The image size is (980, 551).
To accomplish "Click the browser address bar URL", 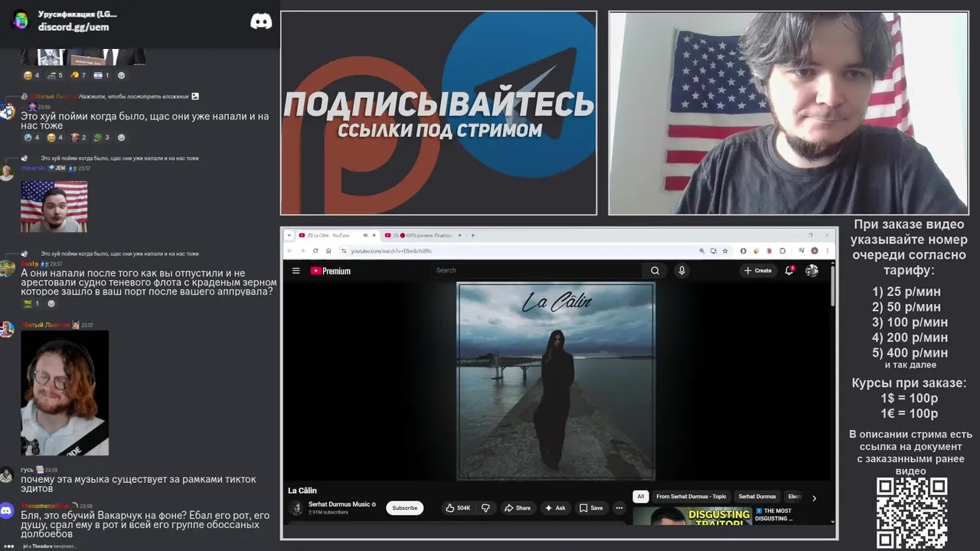I will 391,251.
